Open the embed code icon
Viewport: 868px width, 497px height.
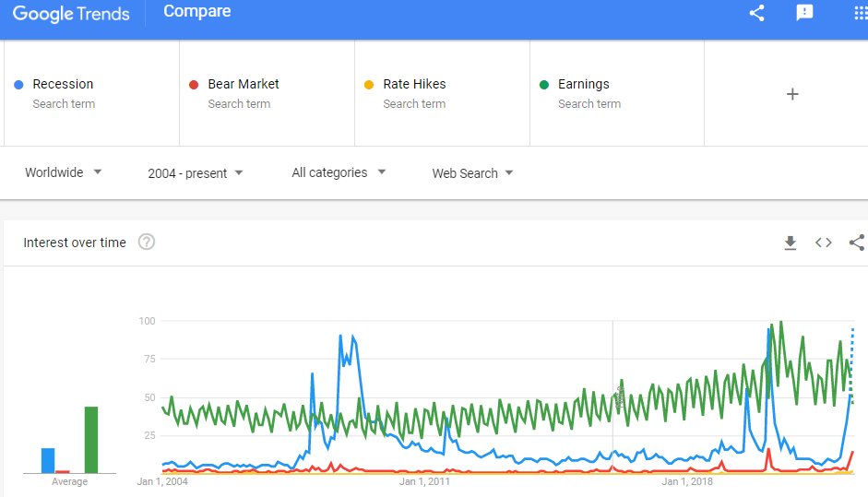[x=823, y=243]
